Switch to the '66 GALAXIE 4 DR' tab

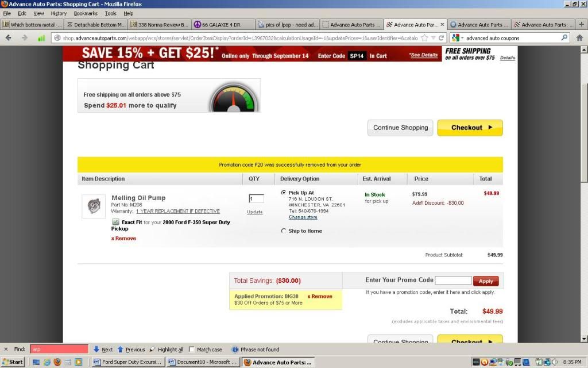click(223, 24)
